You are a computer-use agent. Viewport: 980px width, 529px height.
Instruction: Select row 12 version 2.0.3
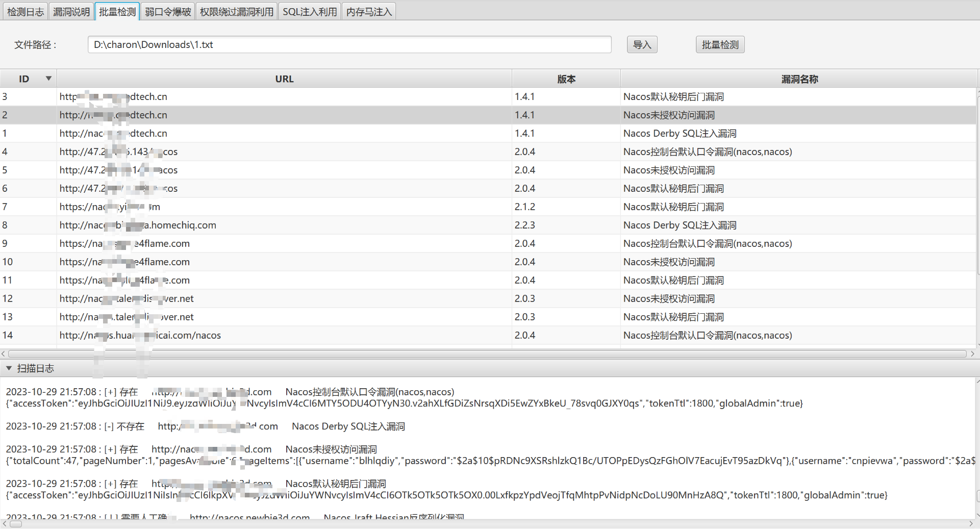tap(488, 298)
